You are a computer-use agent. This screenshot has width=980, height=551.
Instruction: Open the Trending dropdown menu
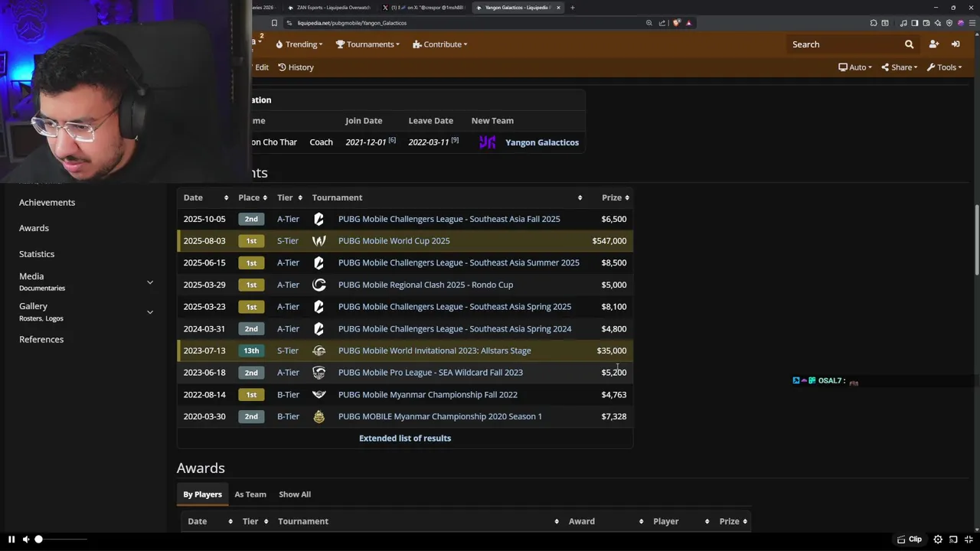tap(299, 44)
